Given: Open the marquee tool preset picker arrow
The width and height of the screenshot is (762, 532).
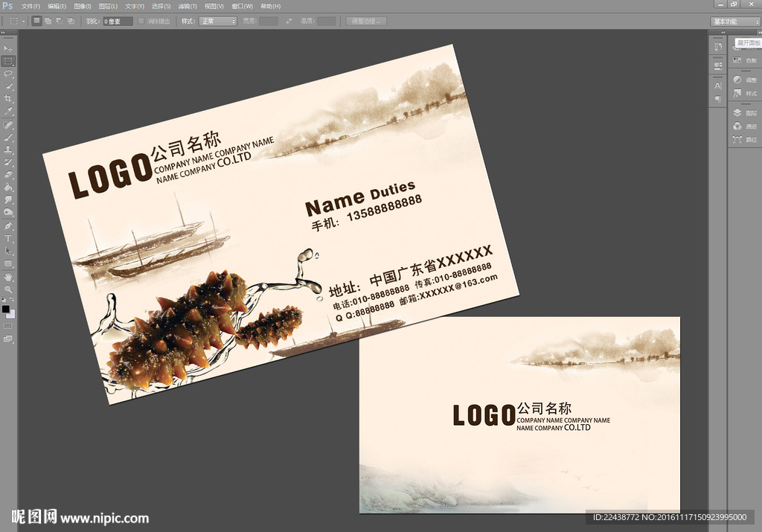Looking at the screenshot, I should coord(23,22).
